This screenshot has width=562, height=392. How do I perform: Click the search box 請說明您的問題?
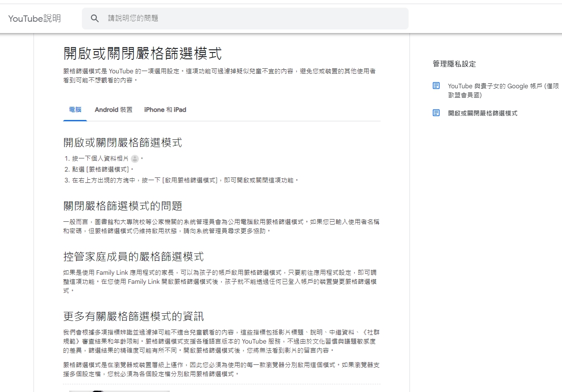(245, 19)
